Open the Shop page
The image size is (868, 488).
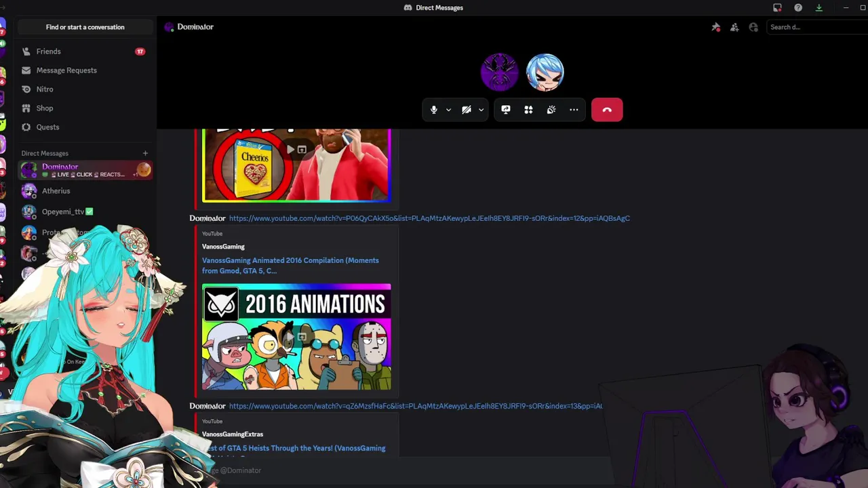pyautogui.click(x=85, y=108)
